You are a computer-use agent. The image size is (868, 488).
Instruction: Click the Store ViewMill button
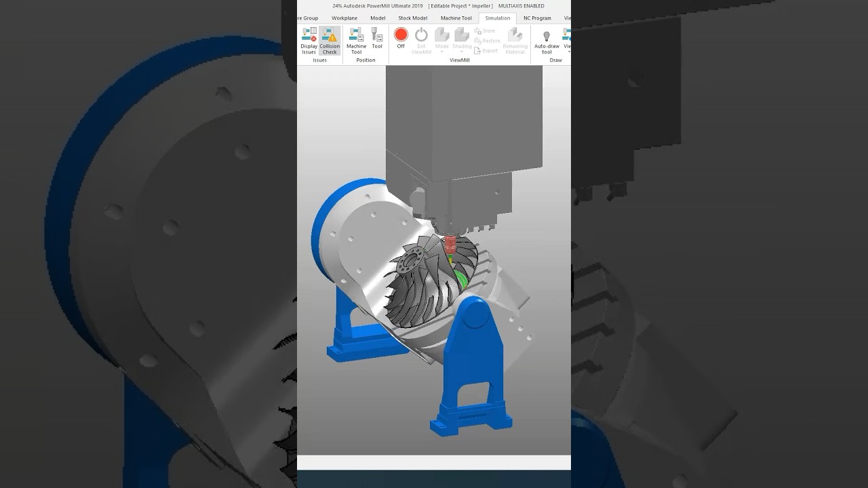[x=485, y=31]
